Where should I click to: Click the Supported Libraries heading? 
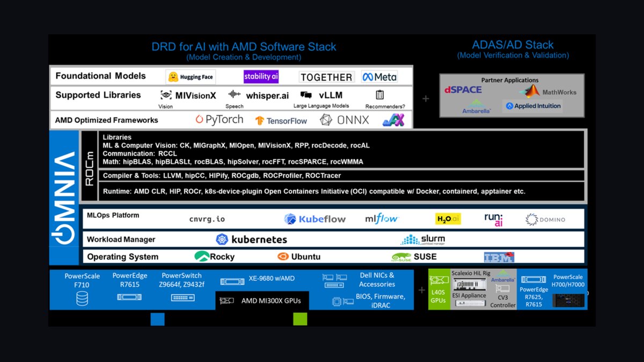tap(98, 95)
